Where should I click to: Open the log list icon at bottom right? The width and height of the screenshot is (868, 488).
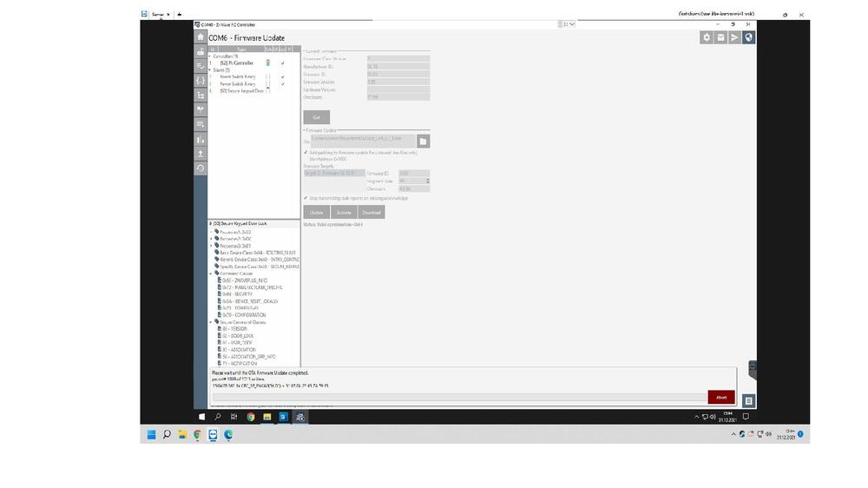click(x=748, y=400)
